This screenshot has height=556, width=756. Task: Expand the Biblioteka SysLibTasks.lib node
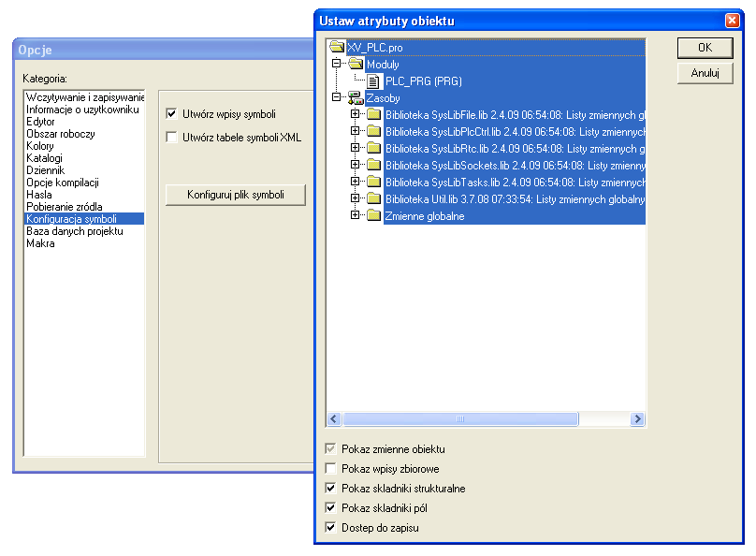click(356, 182)
